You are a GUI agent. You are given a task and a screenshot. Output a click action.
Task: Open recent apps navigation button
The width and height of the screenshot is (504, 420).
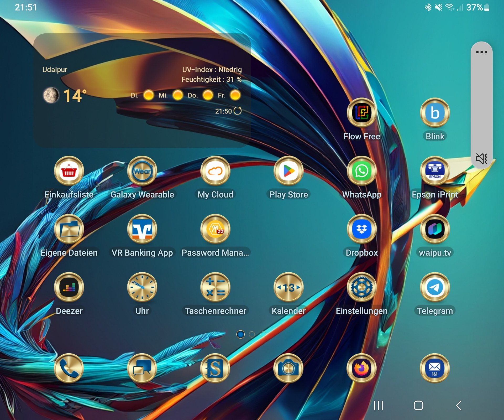pos(378,405)
